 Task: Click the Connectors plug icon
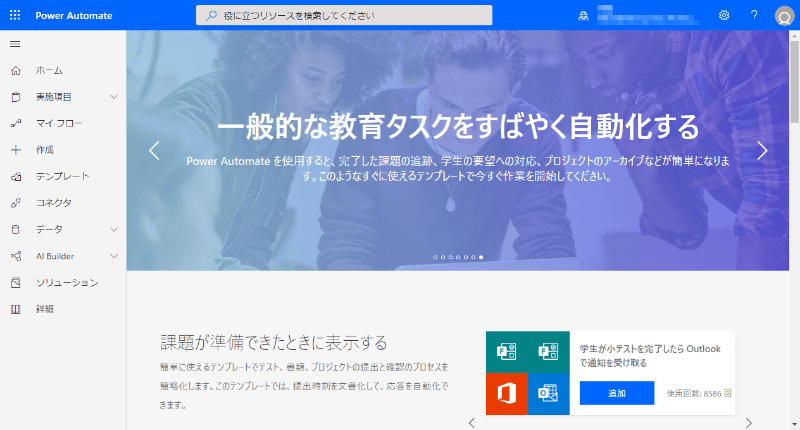[x=16, y=203]
